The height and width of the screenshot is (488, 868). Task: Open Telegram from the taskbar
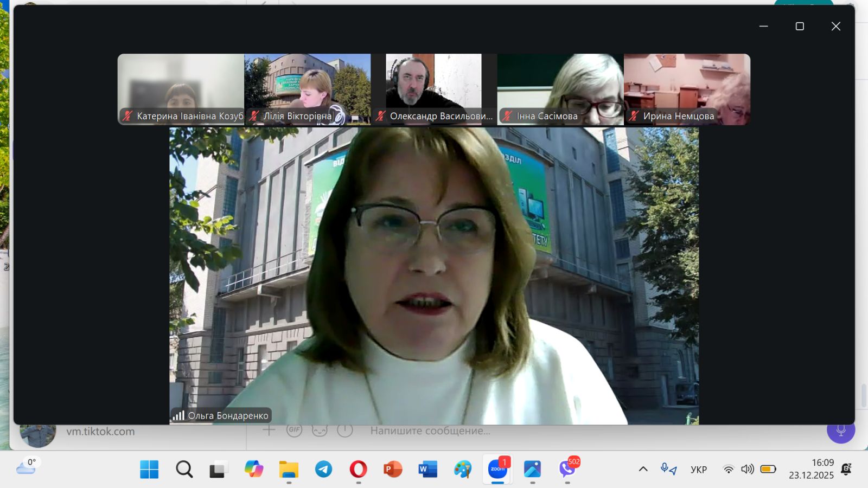324,469
